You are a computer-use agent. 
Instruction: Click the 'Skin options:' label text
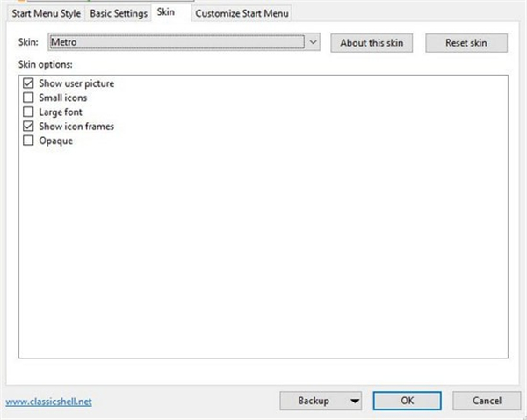tap(45, 65)
